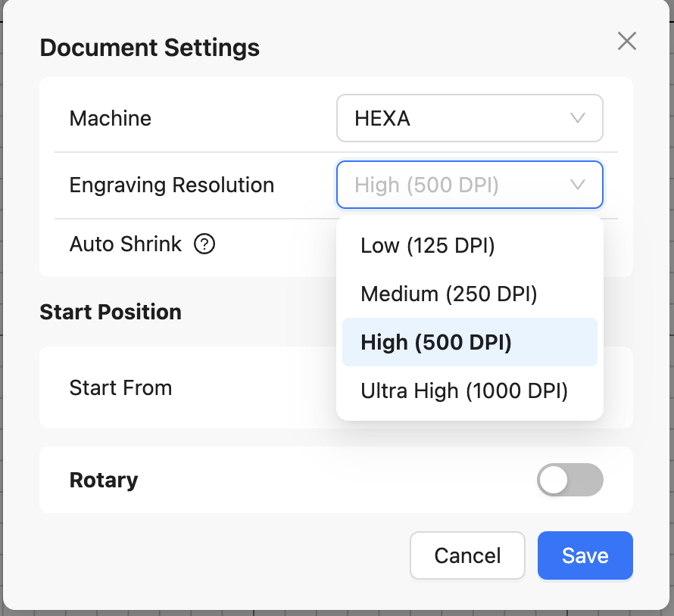The image size is (674, 616).
Task: Choose High (500 DPI) option in list
Action: (x=470, y=342)
